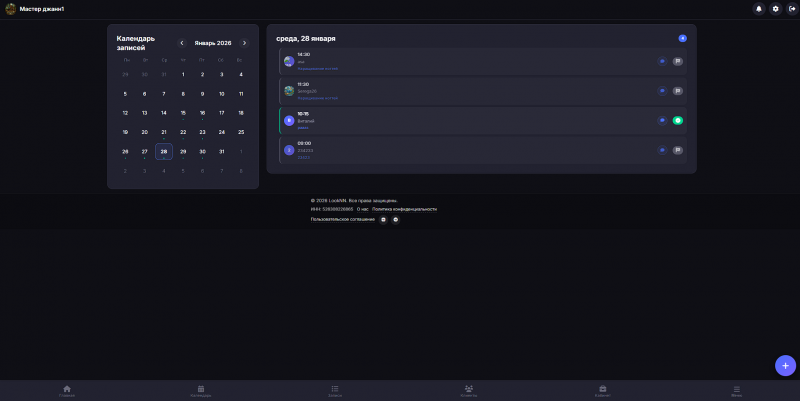
Task: Switch to the Записи tab
Action: click(x=335, y=391)
